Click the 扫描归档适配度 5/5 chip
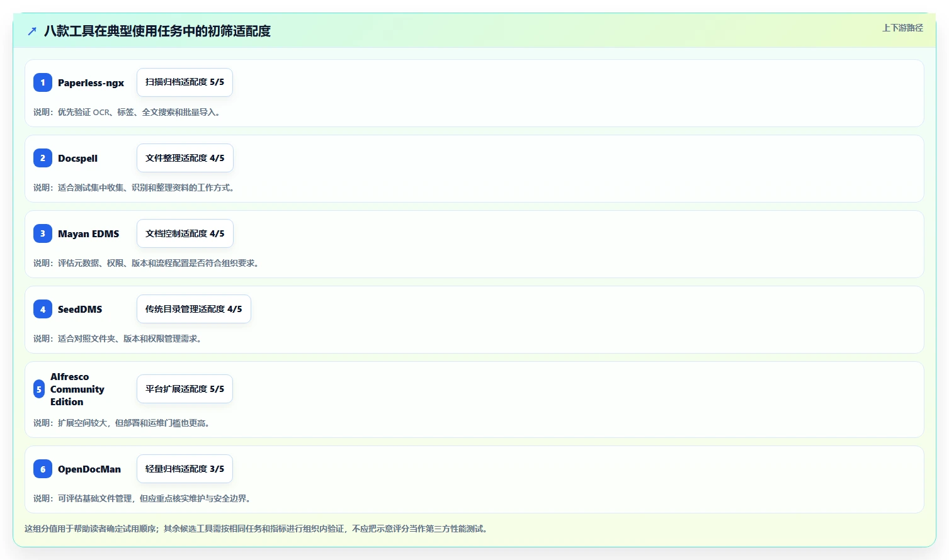Image resolution: width=949 pixels, height=560 pixels. (x=185, y=82)
